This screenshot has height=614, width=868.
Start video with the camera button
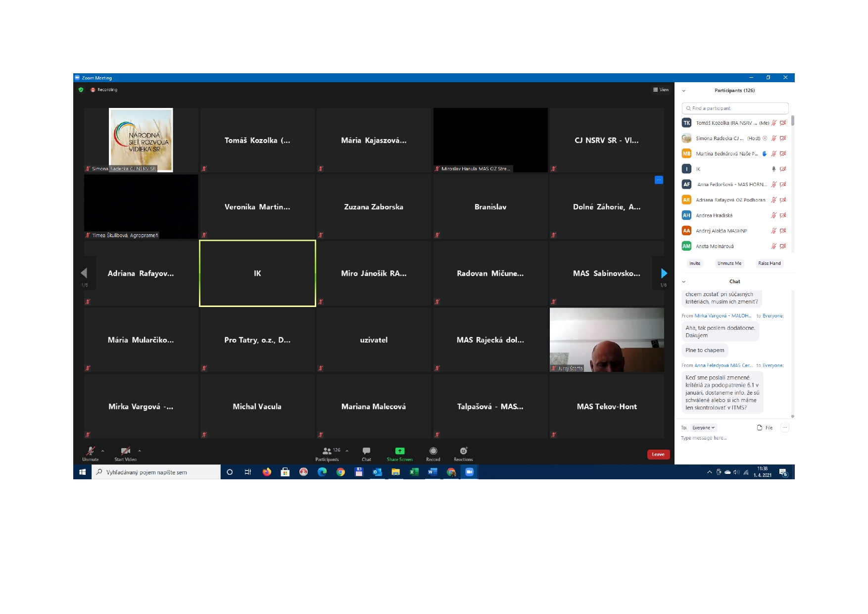pos(126,453)
